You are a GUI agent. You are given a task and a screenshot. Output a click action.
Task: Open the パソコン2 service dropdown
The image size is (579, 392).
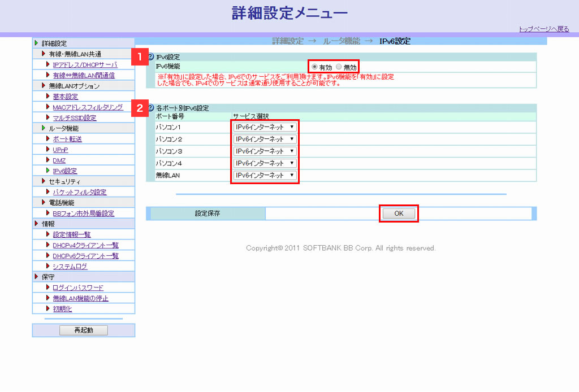click(x=265, y=139)
